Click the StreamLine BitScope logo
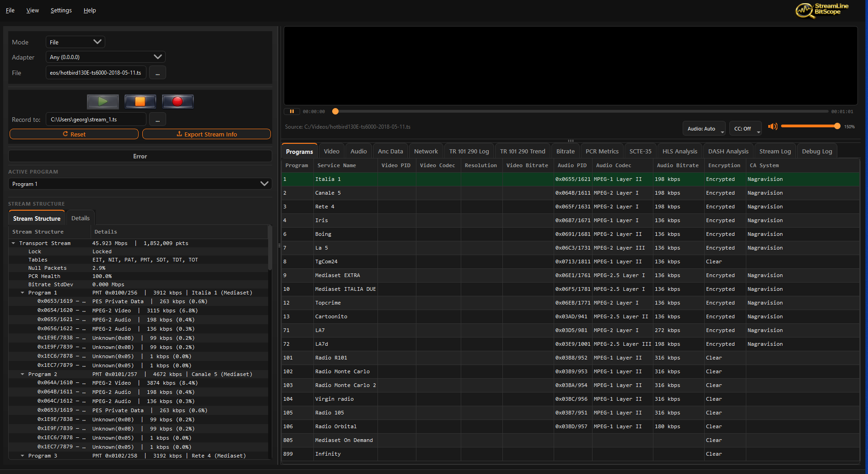Screen dimensions: 868x474 point(822,10)
